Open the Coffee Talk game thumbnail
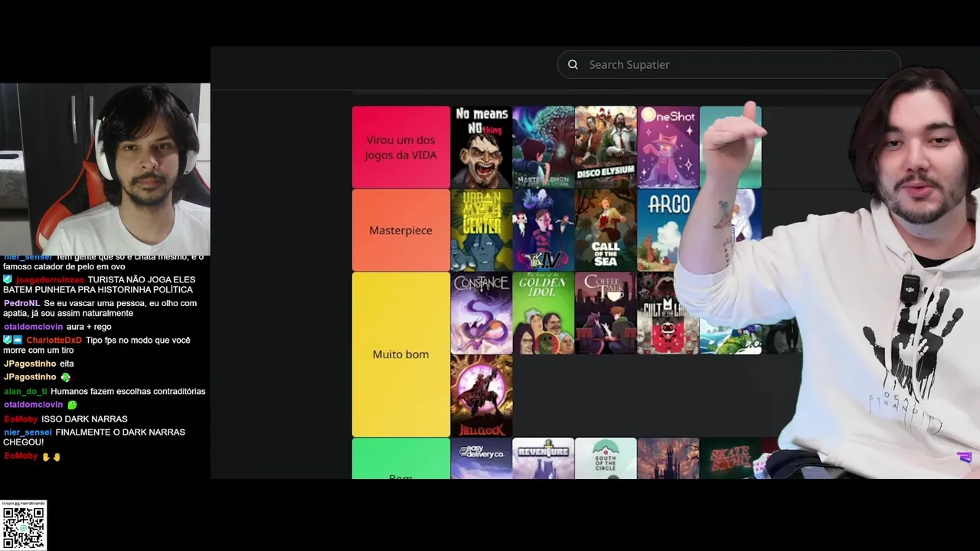 click(606, 313)
